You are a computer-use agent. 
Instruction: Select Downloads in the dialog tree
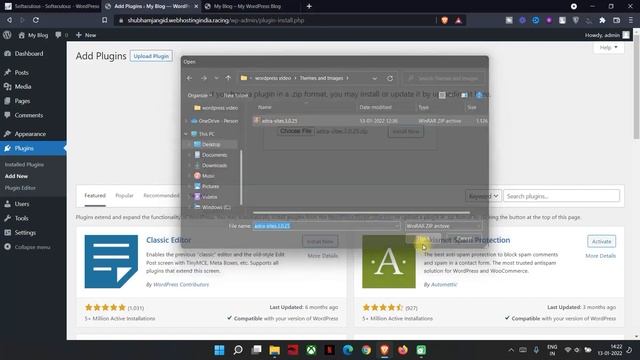coord(214,165)
